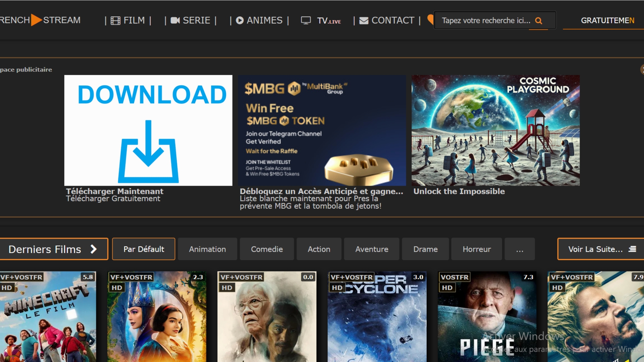
Task: Filter films by Horreur genre
Action: pyautogui.click(x=476, y=249)
